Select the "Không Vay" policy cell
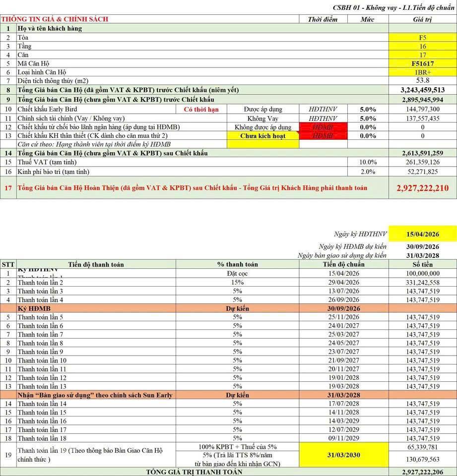This screenshot has width=457, height=476. tap(263, 119)
